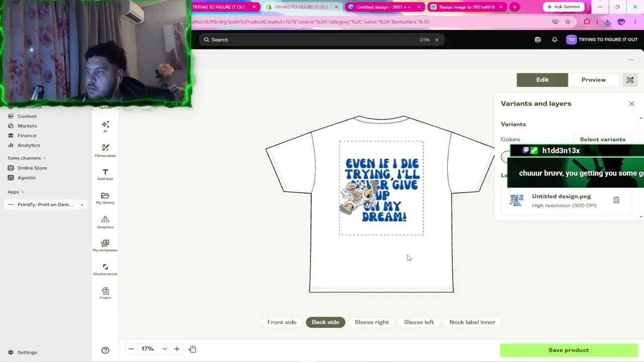Click the Ask Gemini button
The height and width of the screenshot is (362, 644).
tap(563, 7)
